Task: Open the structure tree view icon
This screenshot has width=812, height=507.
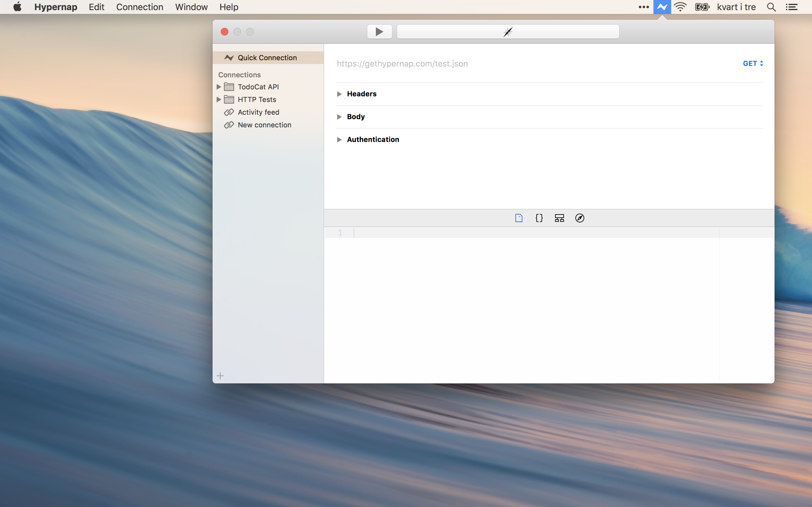Action: click(559, 218)
